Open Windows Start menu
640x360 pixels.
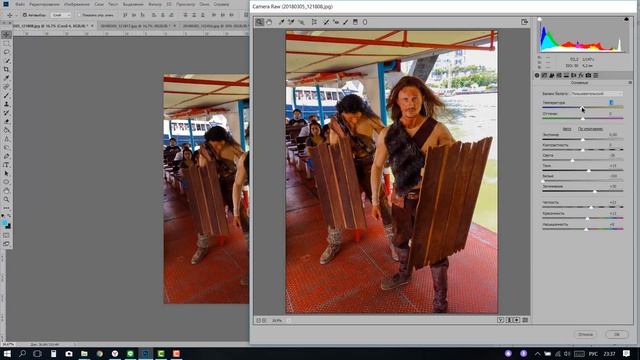(x=7, y=353)
